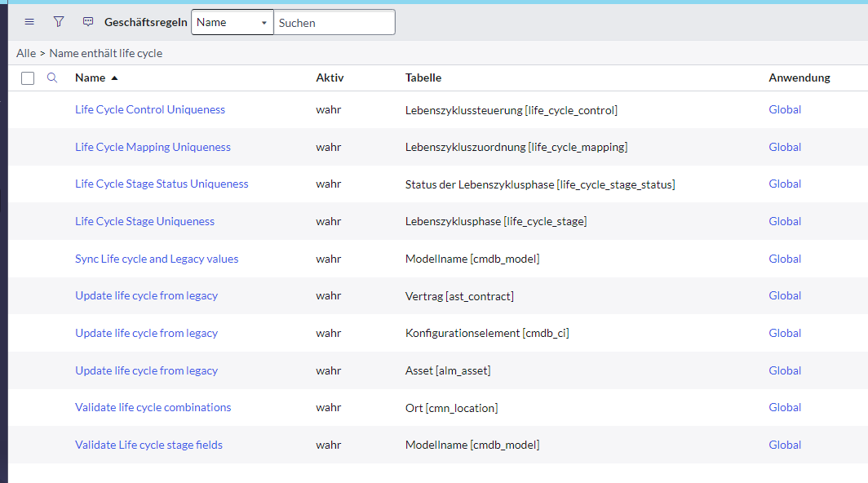This screenshot has width=868, height=483.
Task: Select 'Modellname [cmdb_model]' in Sync Life cycle row
Action: coord(472,259)
